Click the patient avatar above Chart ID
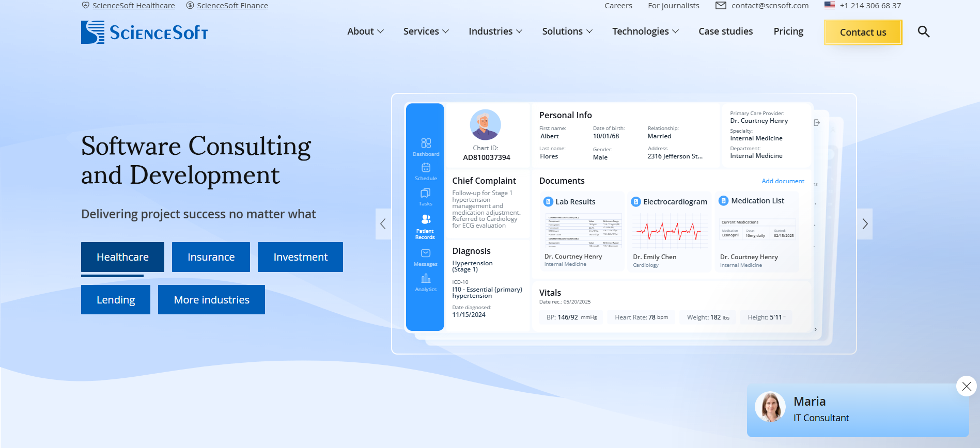980x448 pixels. click(485, 125)
